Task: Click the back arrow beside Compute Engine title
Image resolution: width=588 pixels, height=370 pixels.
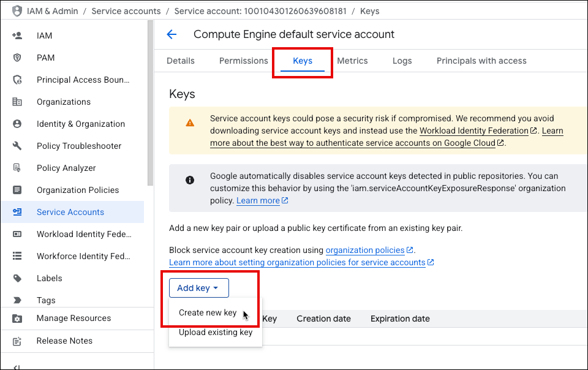Action: (171, 34)
